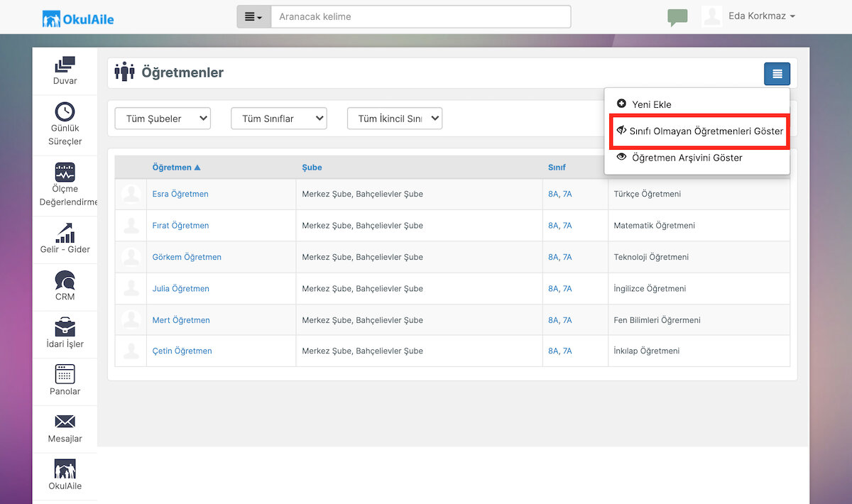Image resolution: width=852 pixels, height=504 pixels.
Task: Click Eda Korkmaz profile avatar
Action: pyautogui.click(x=711, y=16)
